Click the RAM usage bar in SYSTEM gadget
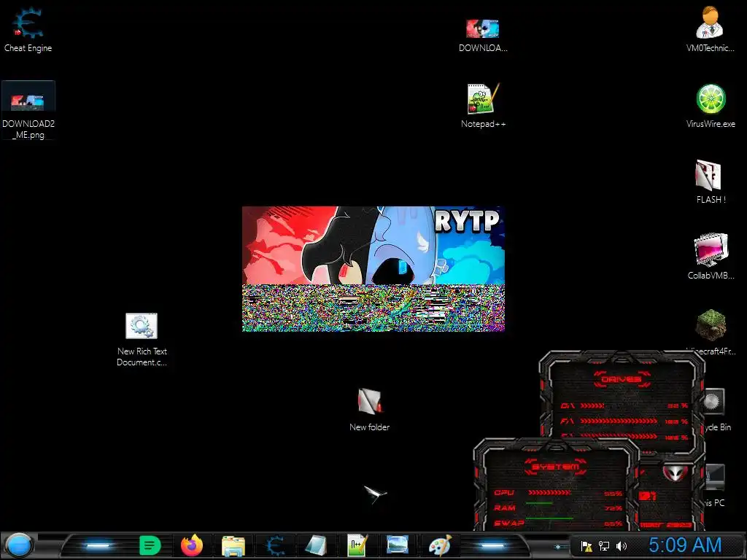The height and width of the screenshot is (560, 747). [x=539, y=503]
